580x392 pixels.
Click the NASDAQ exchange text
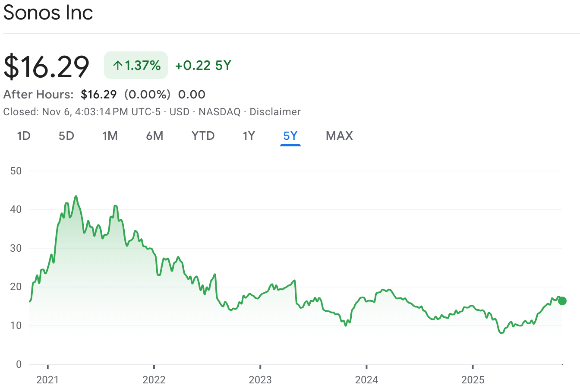[219, 112]
